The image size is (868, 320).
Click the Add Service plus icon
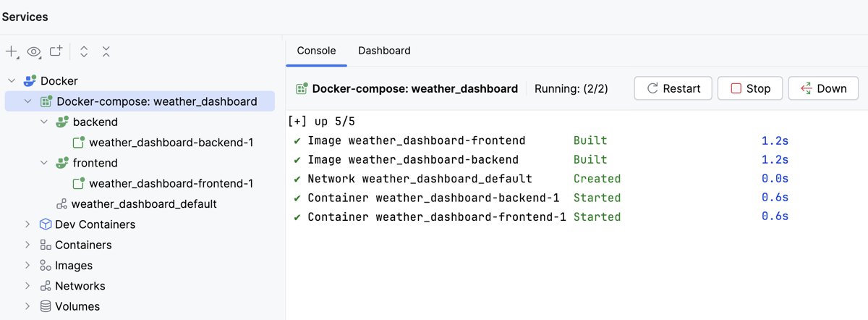[12, 52]
